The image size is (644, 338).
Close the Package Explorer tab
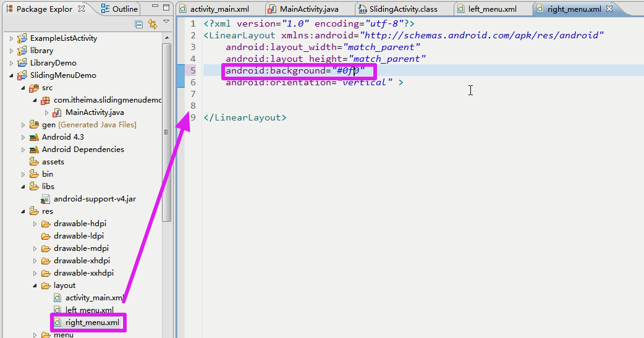click(82, 9)
